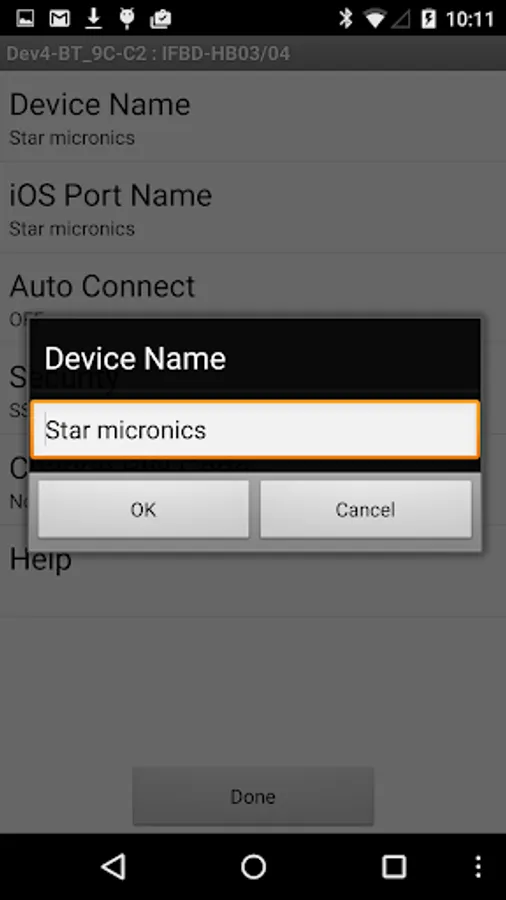Screen dimensions: 506x900
Task: Tap the Android home circle icon
Action: tap(253, 867)
